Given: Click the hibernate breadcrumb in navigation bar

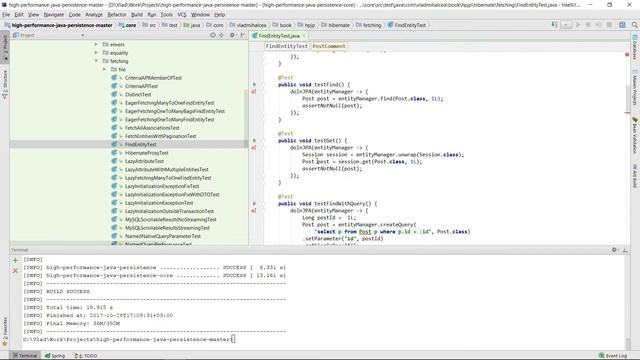Looking at the screenshot, I should point(336,25).
